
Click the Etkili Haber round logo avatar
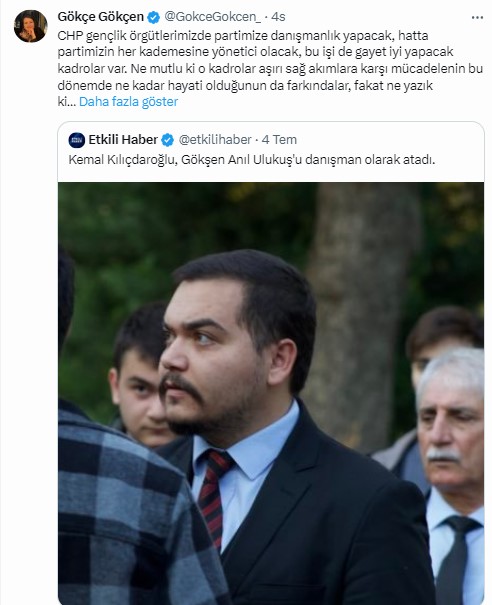point(77,140)
